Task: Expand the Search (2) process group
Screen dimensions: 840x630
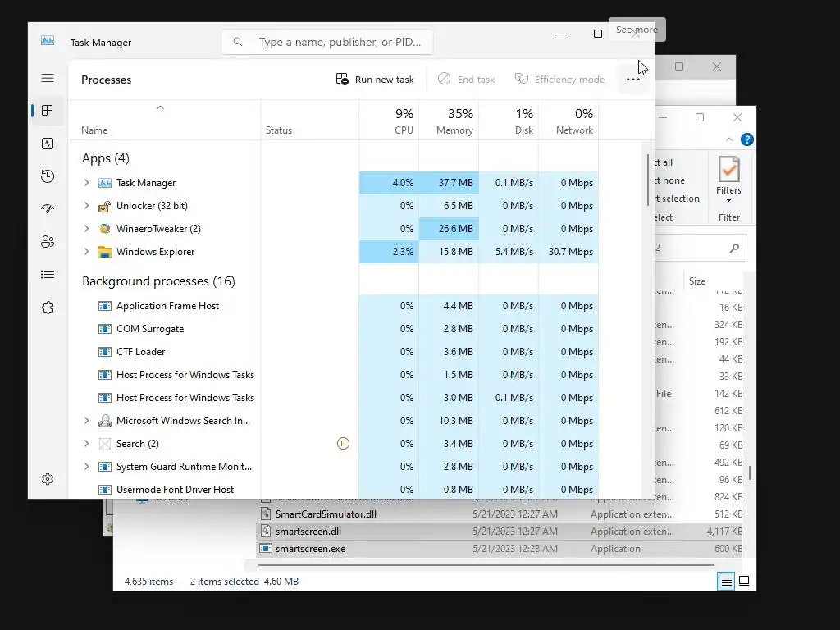Action: [x=86, y=444]
